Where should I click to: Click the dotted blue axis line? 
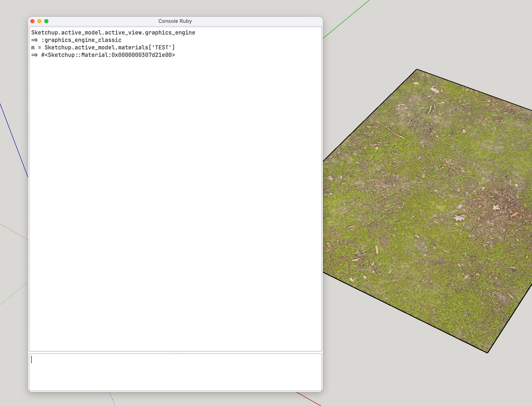point(112,399)
